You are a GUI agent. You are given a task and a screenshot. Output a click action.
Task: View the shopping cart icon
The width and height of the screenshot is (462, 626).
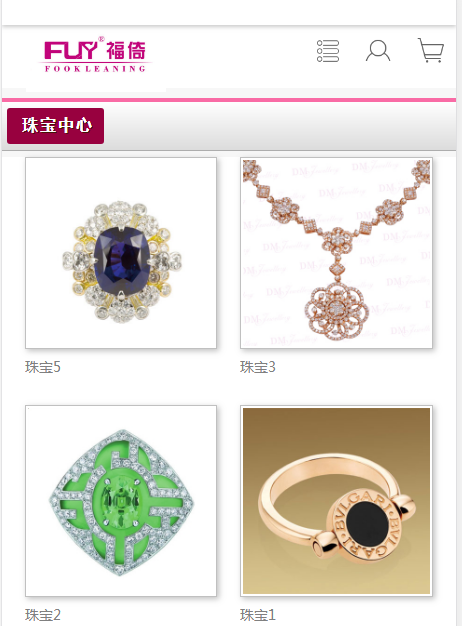[430, 50]
